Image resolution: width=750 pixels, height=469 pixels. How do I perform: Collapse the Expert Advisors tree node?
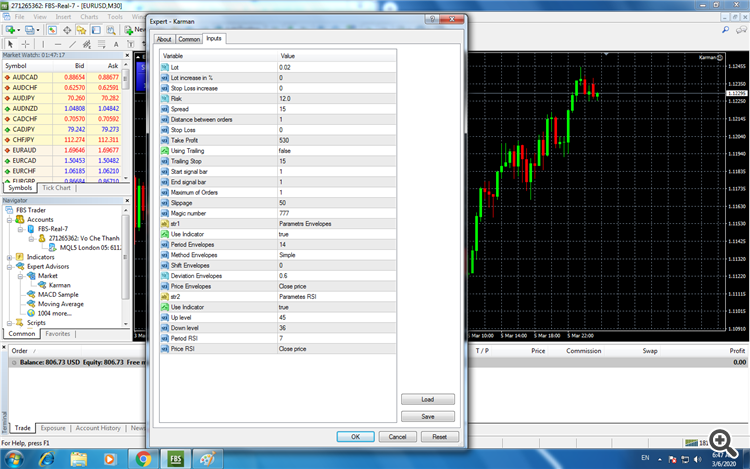(x=9, y=266)
